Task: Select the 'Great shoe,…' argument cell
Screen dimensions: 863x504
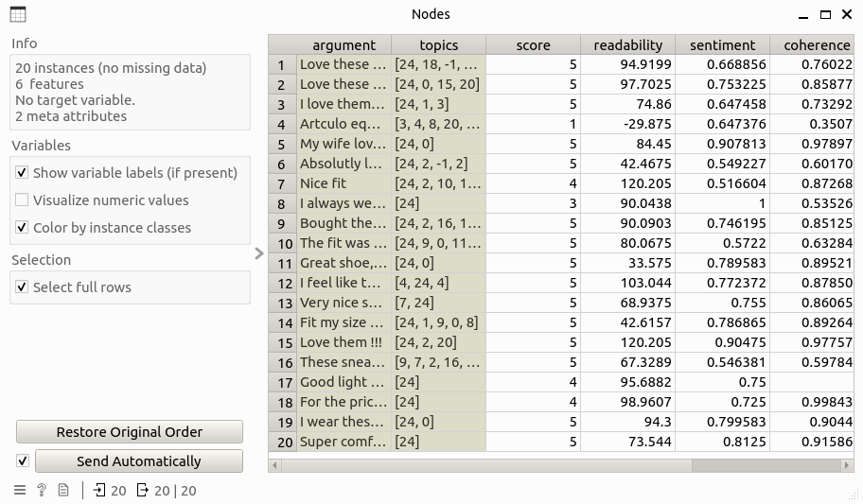Action: [x=344, y=263]
